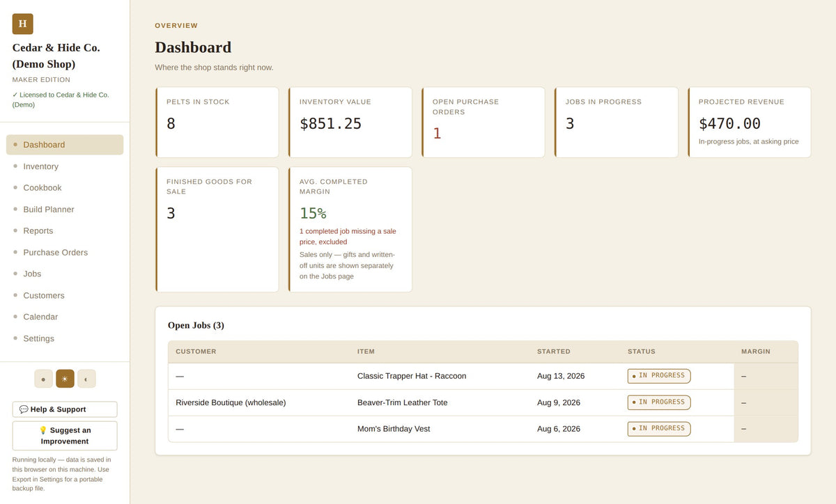Go to Purchase Orders in the sidebar
Viewport: 836px width, 504px height.
point(65,253)
